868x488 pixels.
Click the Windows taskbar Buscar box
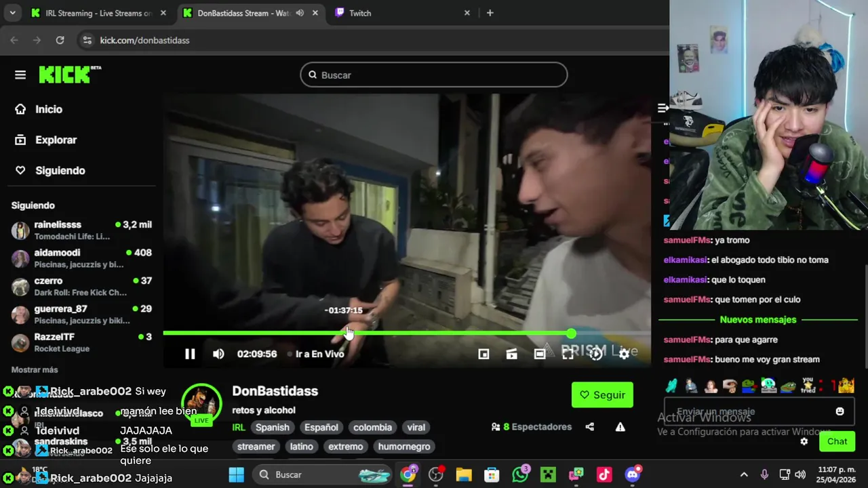tap(321, 474)
